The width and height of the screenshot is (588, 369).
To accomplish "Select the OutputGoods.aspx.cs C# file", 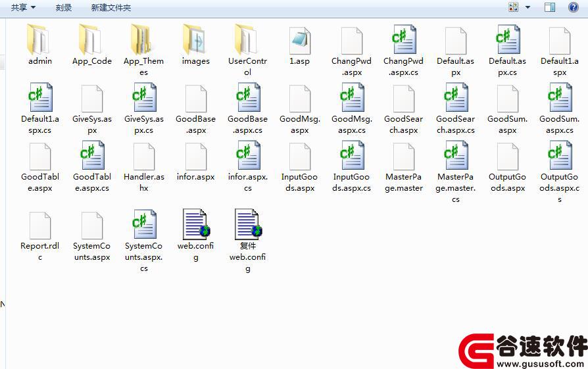I will 560,155.
